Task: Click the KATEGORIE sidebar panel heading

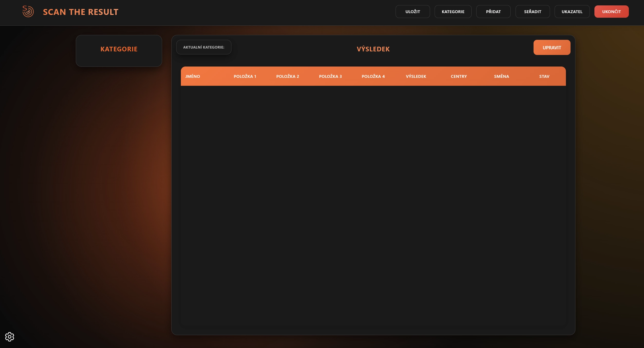Action: (119, 49)
